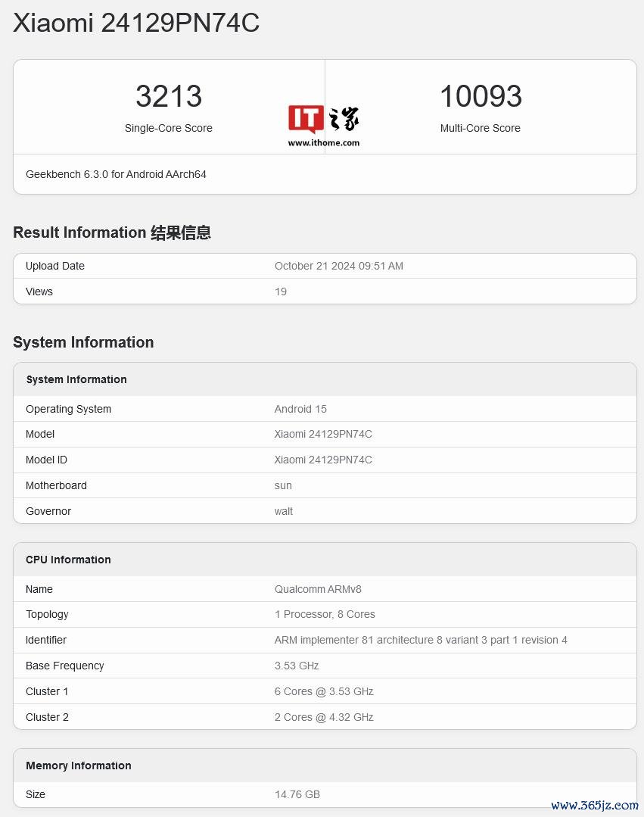Viewport: 644px width, 817px height.
Task: Select the memory size "14.76 GB"
Action: 297,794
